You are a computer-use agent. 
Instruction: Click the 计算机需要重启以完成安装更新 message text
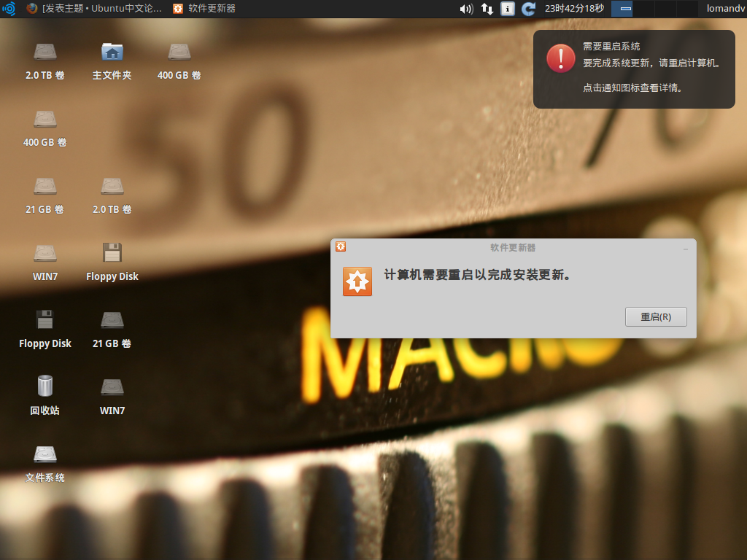click(x=477, y=275)
